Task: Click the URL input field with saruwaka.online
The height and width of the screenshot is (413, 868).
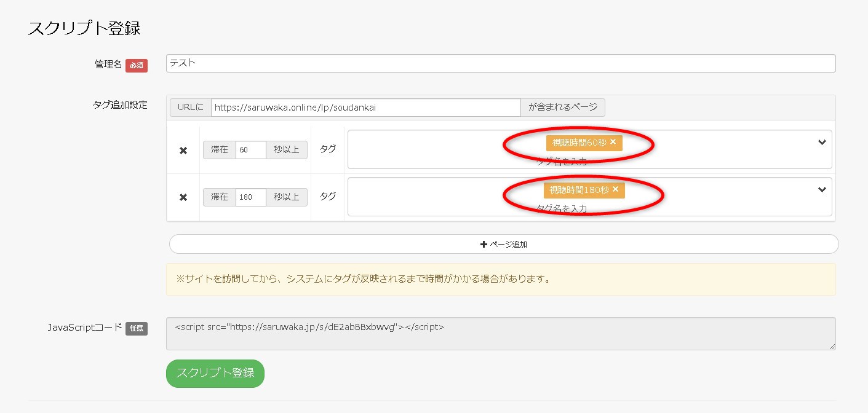Action: coord(366,107)
